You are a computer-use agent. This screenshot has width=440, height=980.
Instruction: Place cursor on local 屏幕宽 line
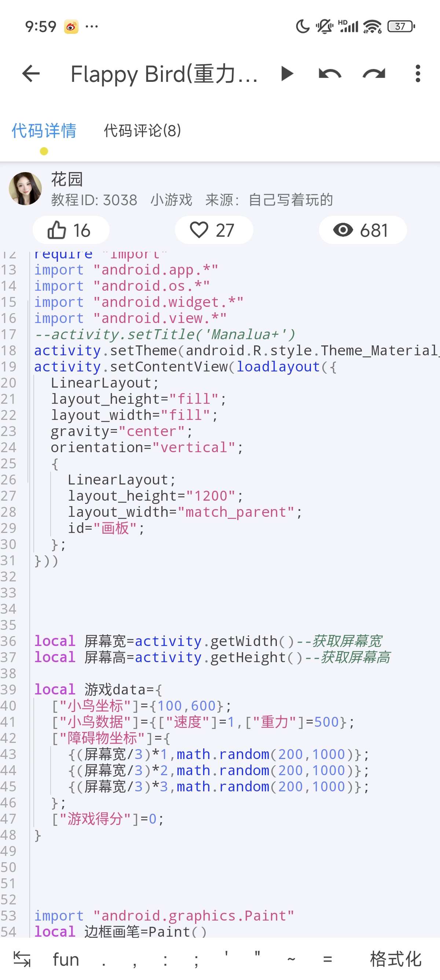208,642
